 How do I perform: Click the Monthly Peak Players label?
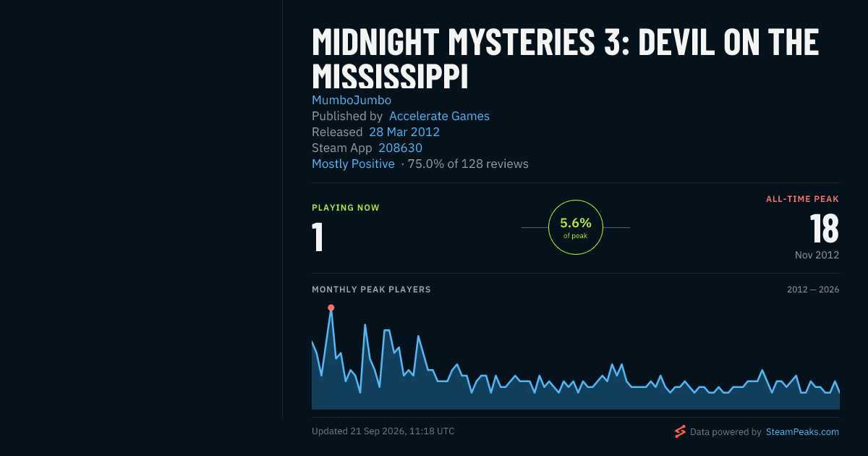371,290
